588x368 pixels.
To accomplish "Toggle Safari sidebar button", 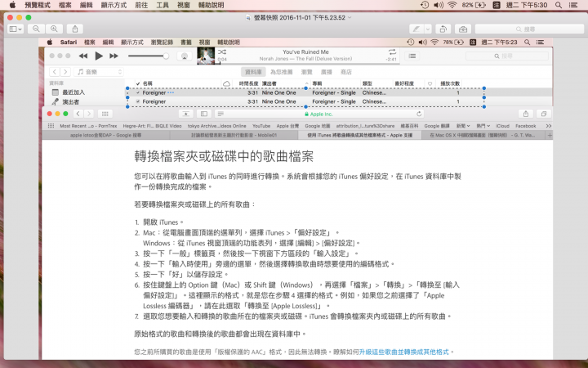I will point(204,114).
